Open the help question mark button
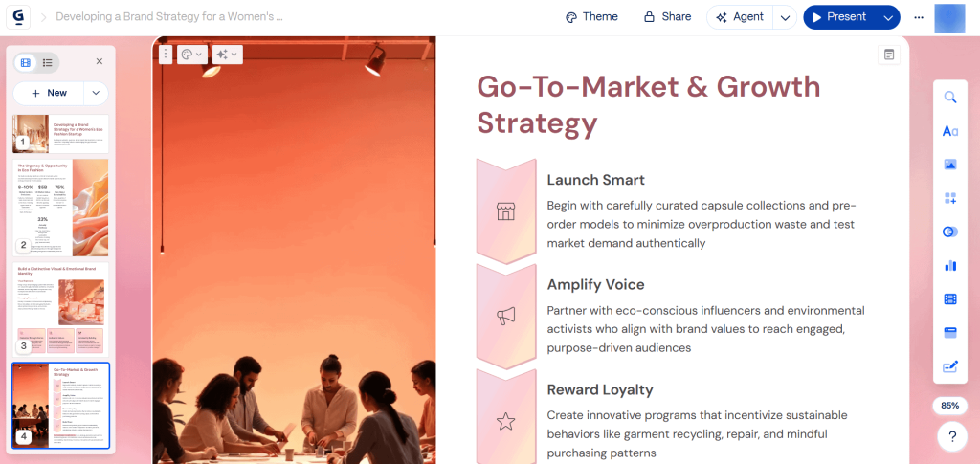This screenshot has width=980, height=464. click(950, 438)
